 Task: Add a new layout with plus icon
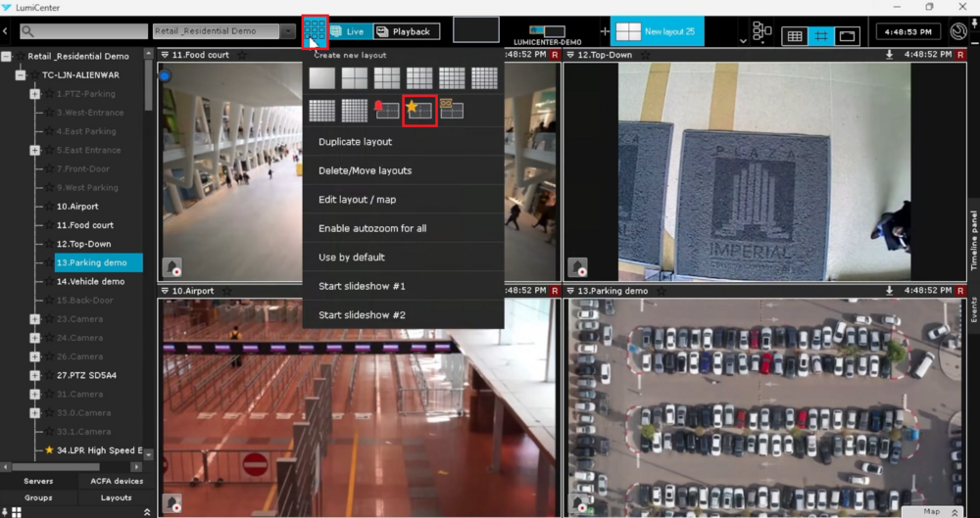(604, 32)
